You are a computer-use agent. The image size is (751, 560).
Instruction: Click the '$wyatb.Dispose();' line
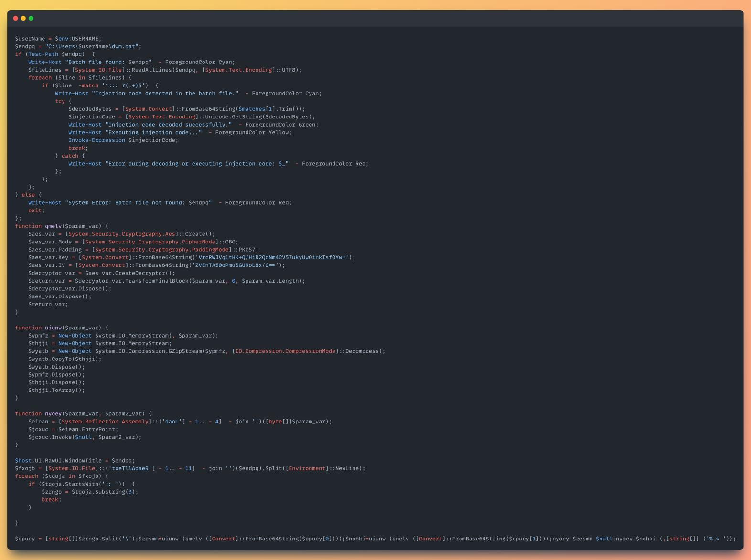click(56, 367)
